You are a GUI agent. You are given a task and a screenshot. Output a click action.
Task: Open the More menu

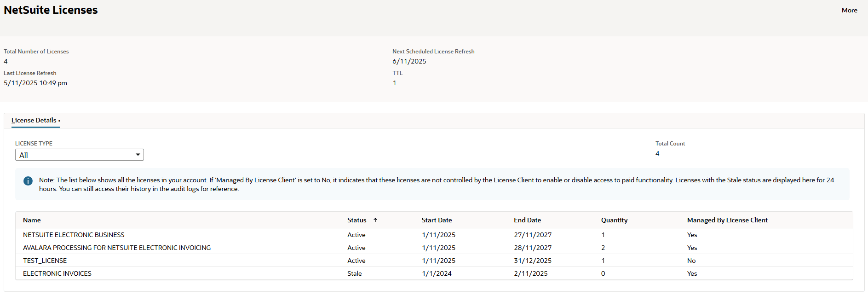[x=849, y=10]
